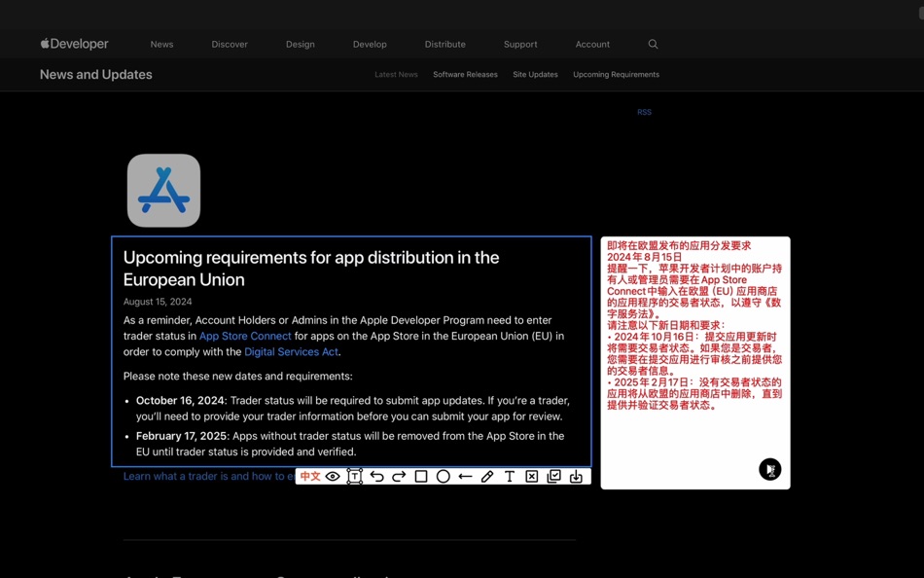Viewport: 924px width, 578px height.
Task: Click the copy-confirm checkmark icon
Action: pyautogui.click(x=554, y=477)
